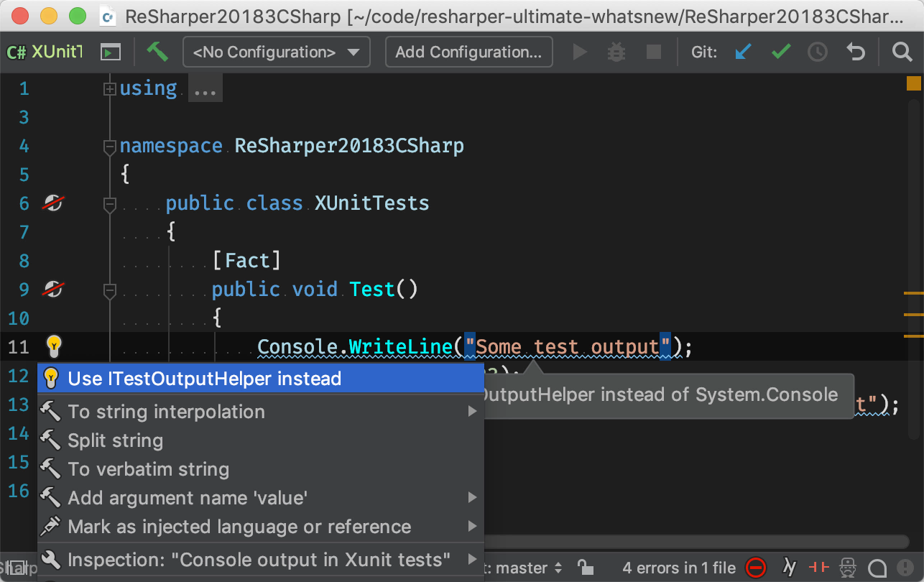Click the Stop square icon

(654, 52)
